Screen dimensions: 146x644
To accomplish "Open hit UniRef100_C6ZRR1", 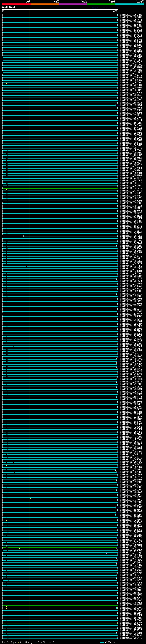I will pyautogui.click(x=131, y=15).
